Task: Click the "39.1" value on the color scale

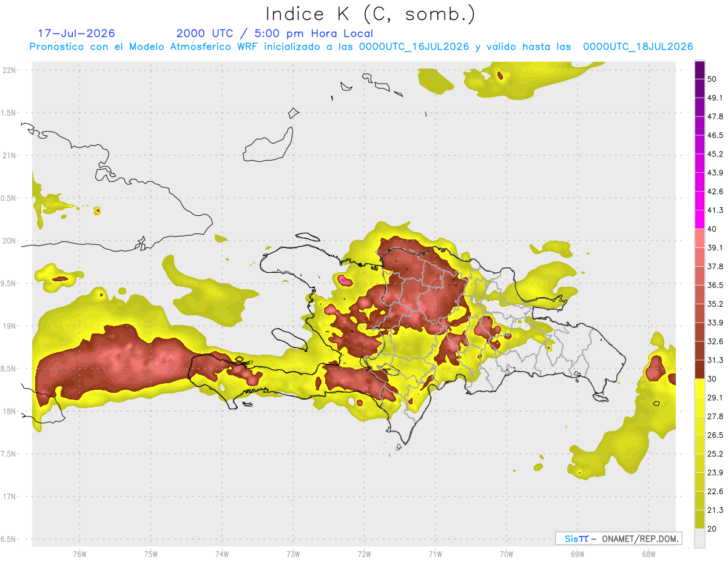Action: [715, 248]
